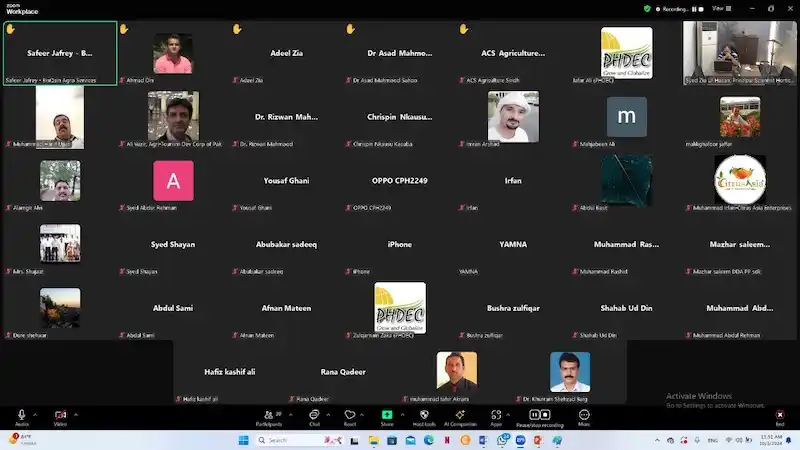Open the Apps icon in toolbar

pyautogui.click(x=495, y=416)
